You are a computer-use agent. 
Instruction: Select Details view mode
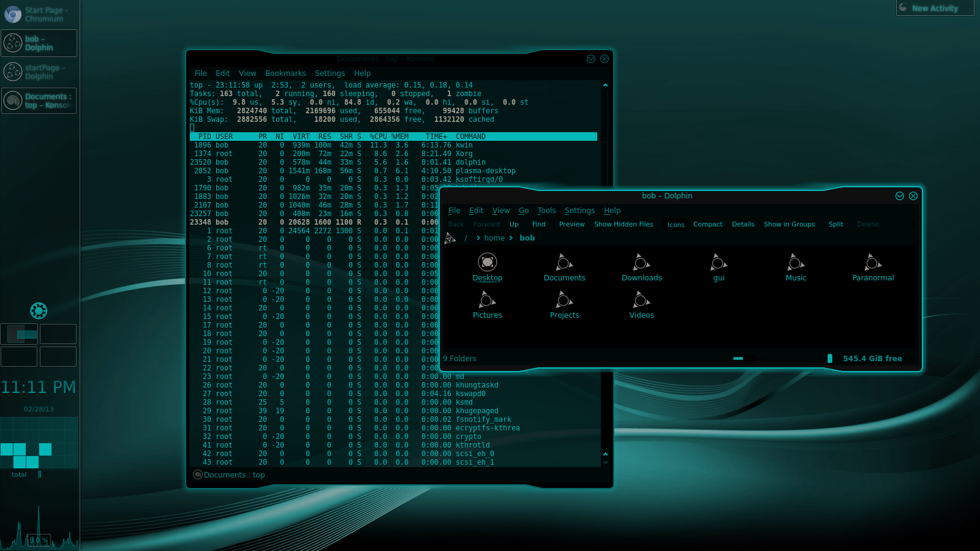pos(743,224)
